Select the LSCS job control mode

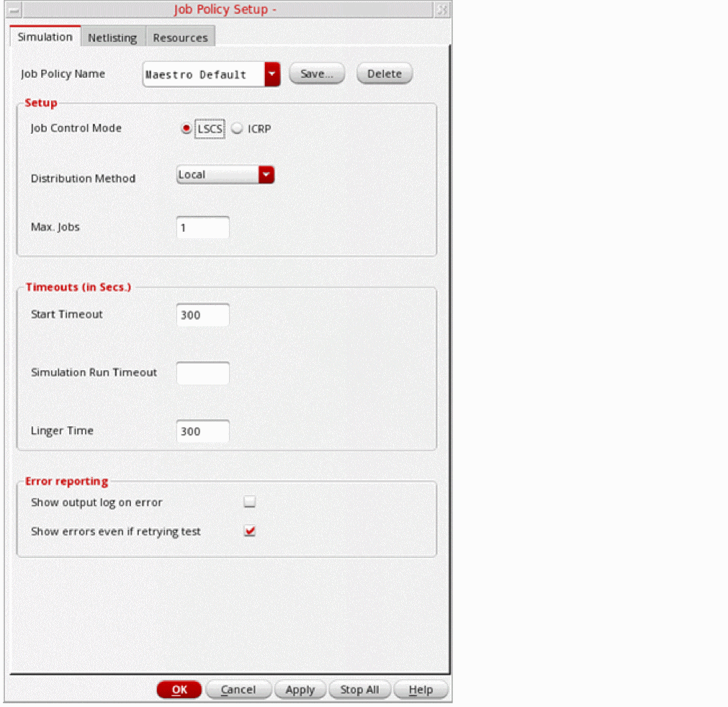187,128
